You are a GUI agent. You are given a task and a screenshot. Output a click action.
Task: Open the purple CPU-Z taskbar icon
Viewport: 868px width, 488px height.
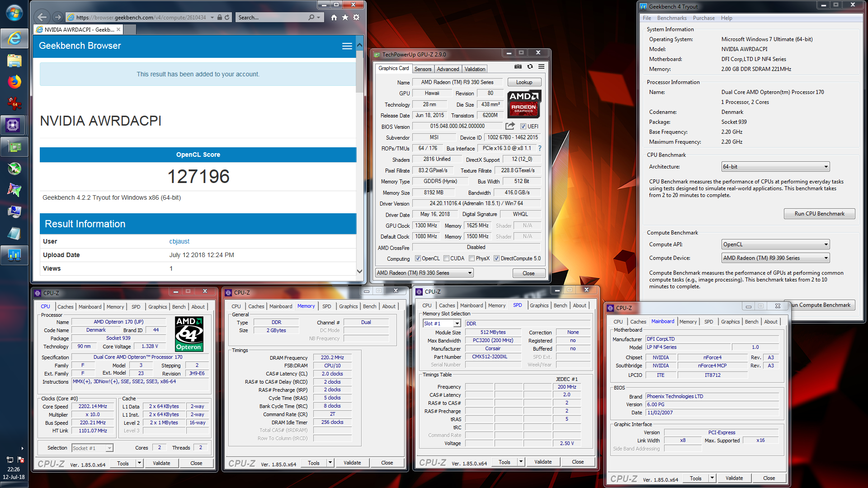[x=13, y=125]
